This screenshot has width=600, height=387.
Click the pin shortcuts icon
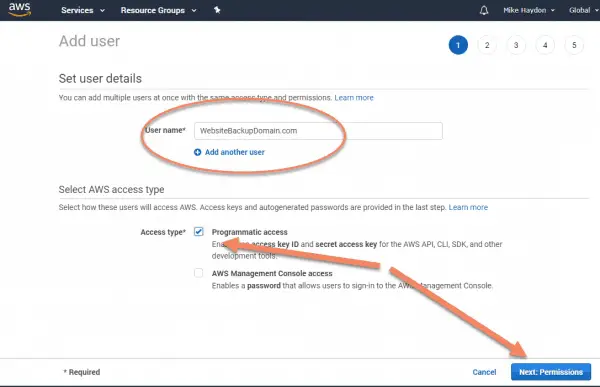[217, 10]
